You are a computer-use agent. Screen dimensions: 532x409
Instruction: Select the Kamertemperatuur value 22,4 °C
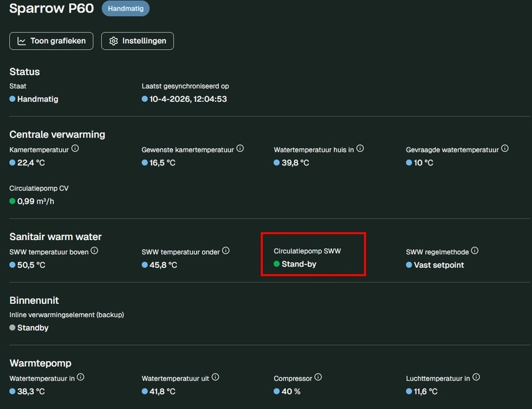tap(31, 163)
